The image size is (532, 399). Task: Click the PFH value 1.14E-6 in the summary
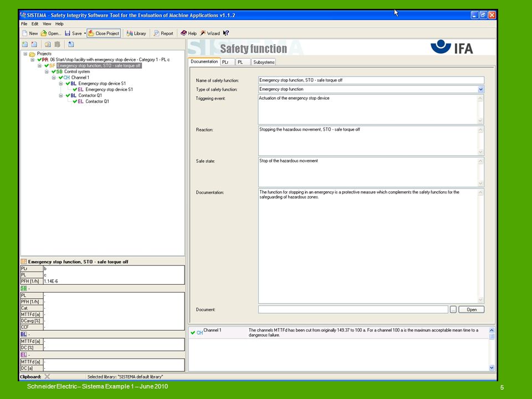click(x=51, y=282)
